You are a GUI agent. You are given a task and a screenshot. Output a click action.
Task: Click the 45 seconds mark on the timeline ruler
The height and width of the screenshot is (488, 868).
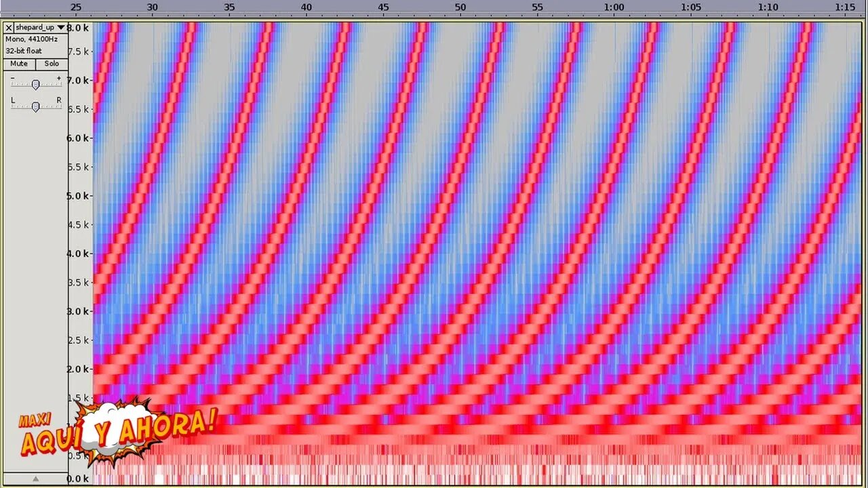tap(384, 7)
